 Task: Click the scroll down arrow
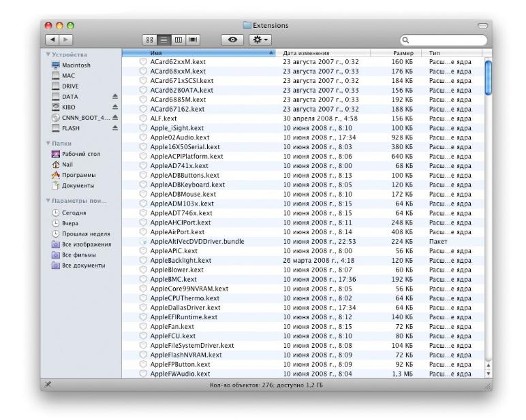tap(489, 374)
